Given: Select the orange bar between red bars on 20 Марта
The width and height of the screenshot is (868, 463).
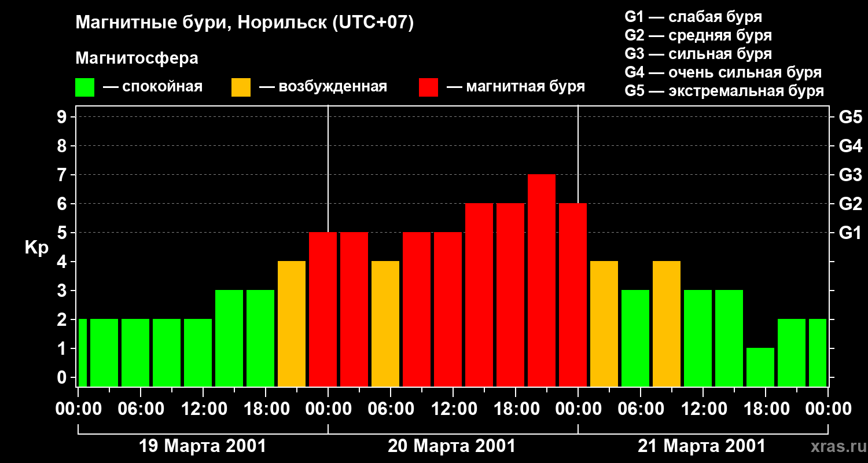Looking at the screenshot, I should pyautogui.click(x=385, y=324).
